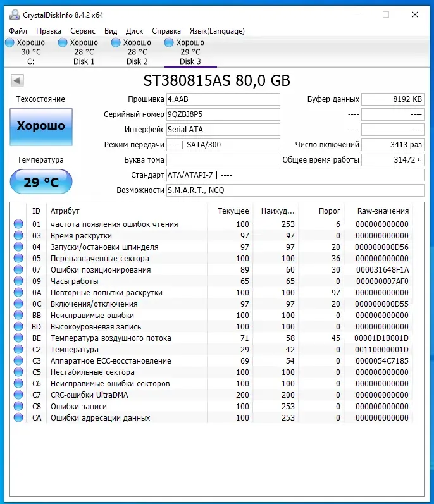Click the serial number field 9QZBJ8P5
This screenshot has width=434, height=504.
223,114
